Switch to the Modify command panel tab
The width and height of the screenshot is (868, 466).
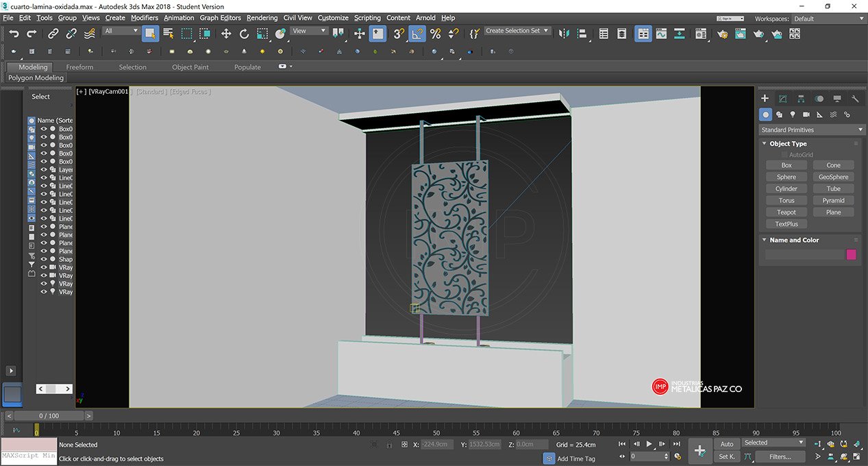(783, 99)
